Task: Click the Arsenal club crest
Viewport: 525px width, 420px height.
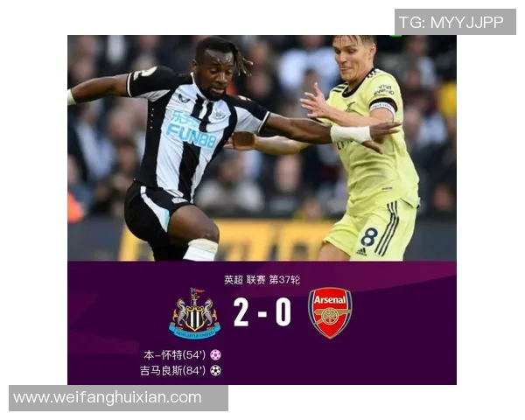Action: (330, 313)
